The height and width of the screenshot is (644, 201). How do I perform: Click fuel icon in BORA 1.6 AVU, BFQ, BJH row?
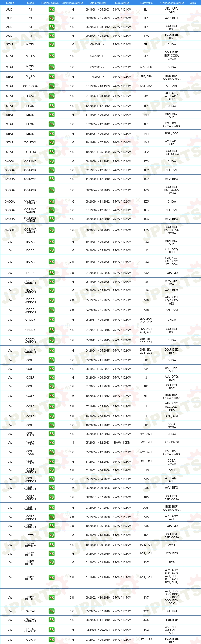(x=51, y=250)
